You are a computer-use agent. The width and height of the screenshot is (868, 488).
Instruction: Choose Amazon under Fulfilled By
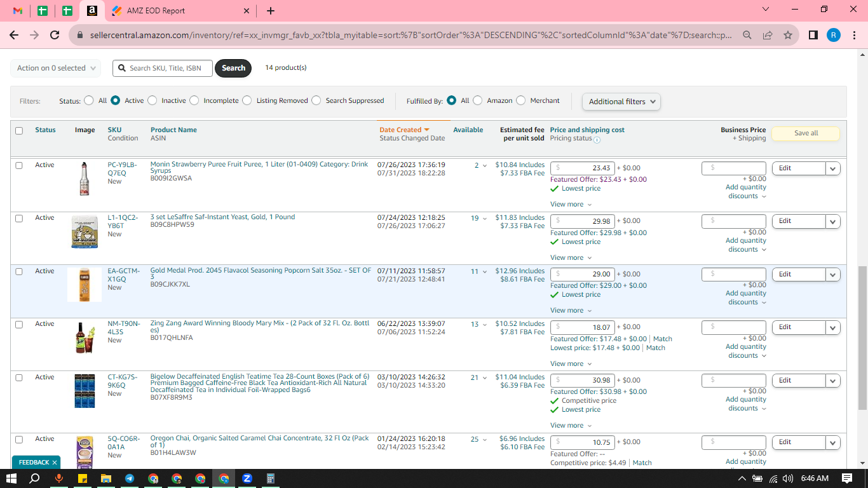pyautogui.click(x=477, y=100)
